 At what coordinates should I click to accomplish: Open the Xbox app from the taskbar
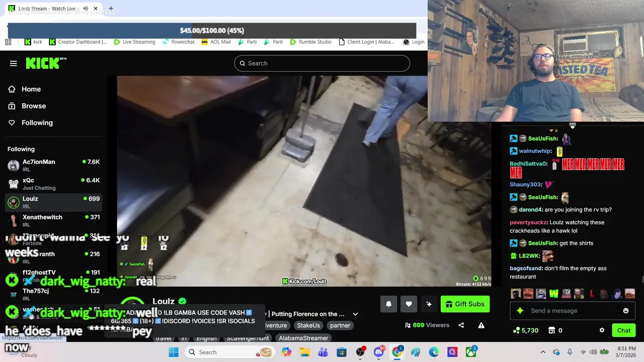click(471, 352)
